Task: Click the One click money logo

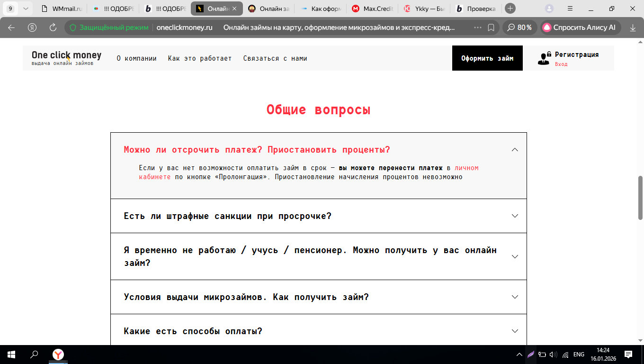Action: [x=66, y=58]
